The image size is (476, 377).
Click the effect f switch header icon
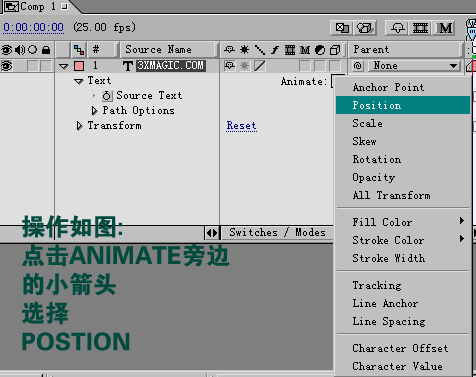[x=275, y=50]
